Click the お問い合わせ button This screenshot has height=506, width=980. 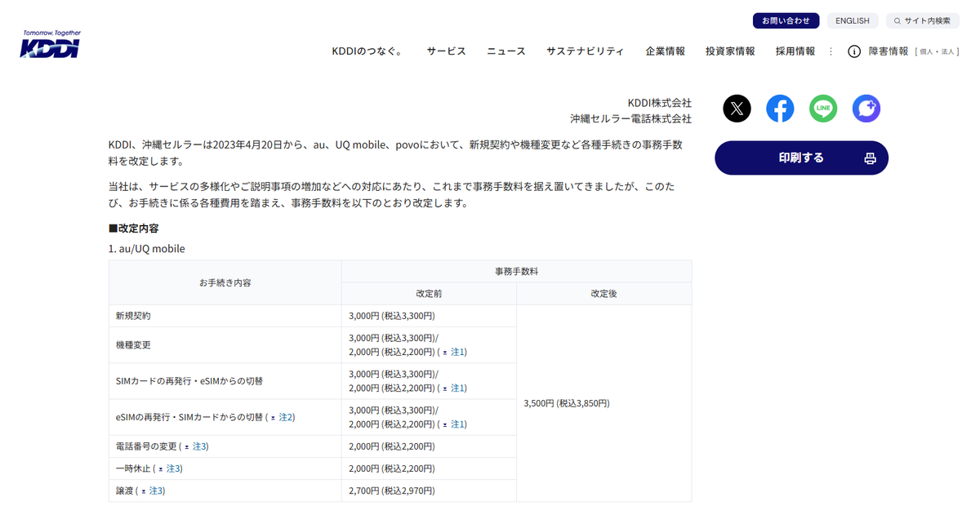click(786, 20)
